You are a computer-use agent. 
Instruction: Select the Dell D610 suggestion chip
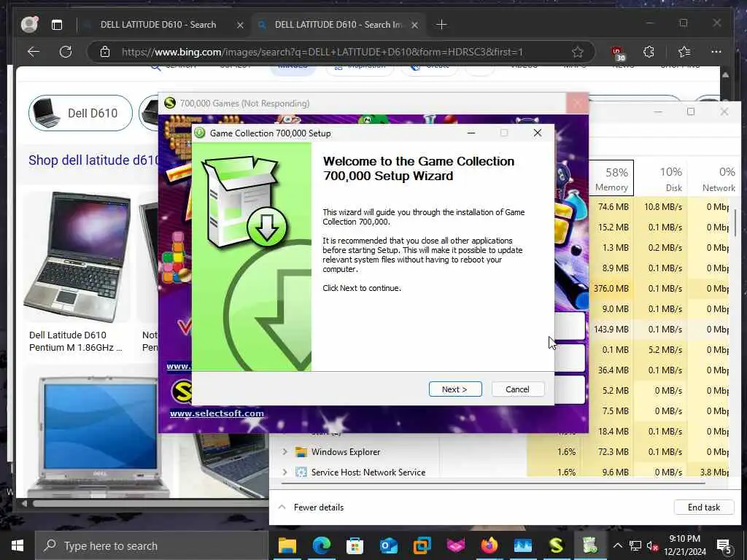tap(80, 113)
